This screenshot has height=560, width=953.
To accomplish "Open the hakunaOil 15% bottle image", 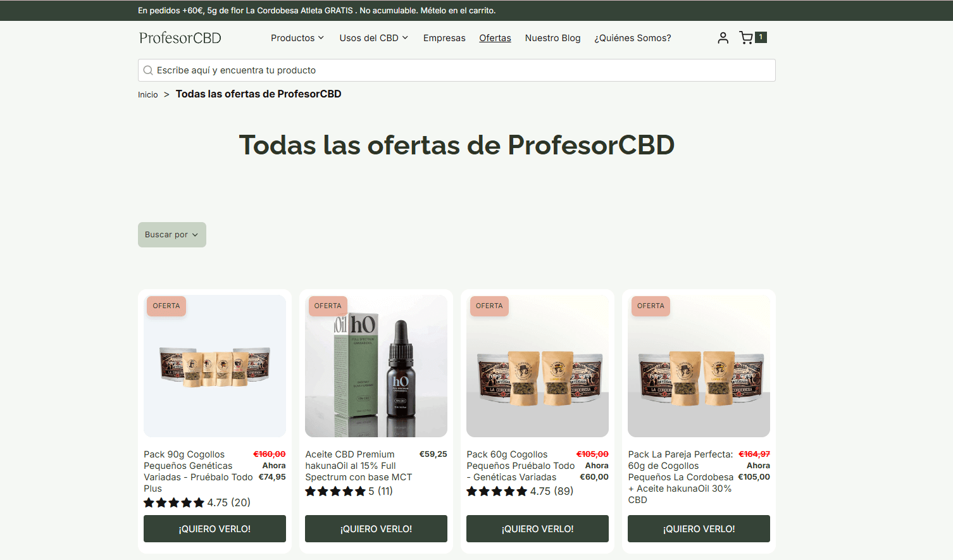I will (x=376, y=366).
